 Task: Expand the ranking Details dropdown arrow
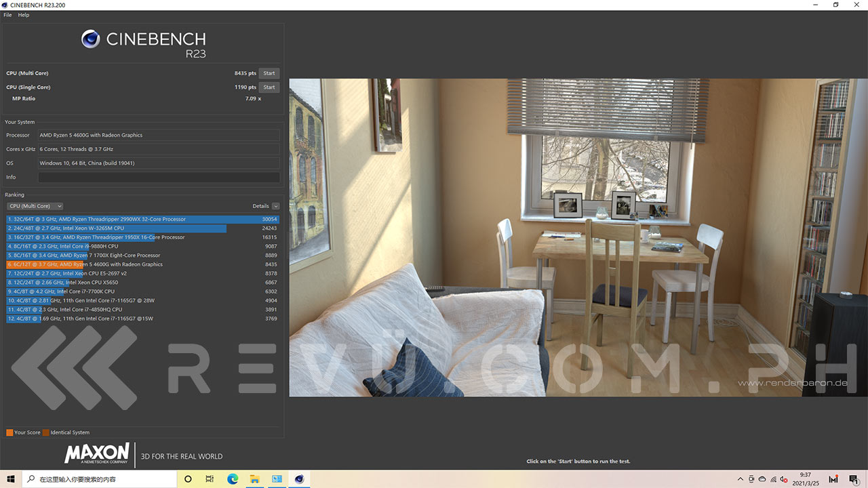[x=275, y=206]
